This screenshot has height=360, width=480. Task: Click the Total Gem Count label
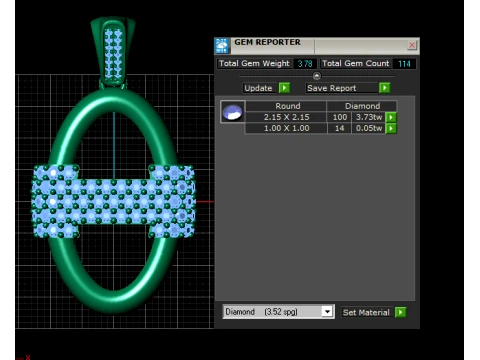(356, 63)
